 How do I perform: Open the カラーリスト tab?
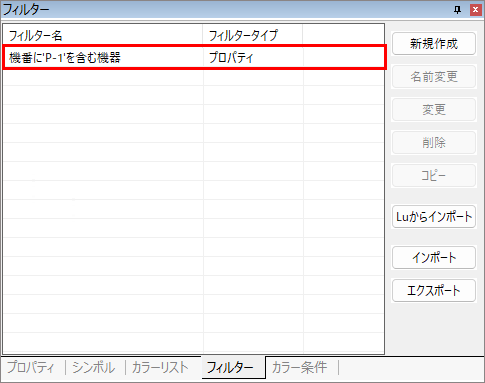(160, 368)
